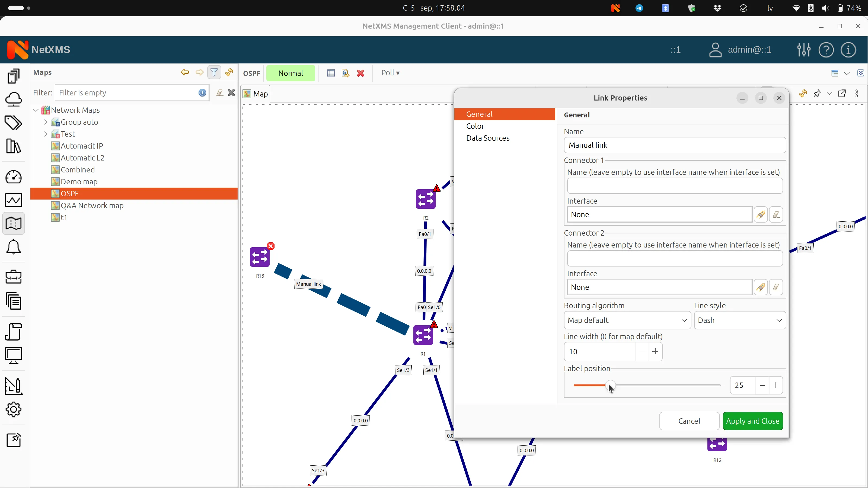The width and height of the screenshot is (868, 488).
Task: Open the Poll dropdown
Action: (390, 73)
